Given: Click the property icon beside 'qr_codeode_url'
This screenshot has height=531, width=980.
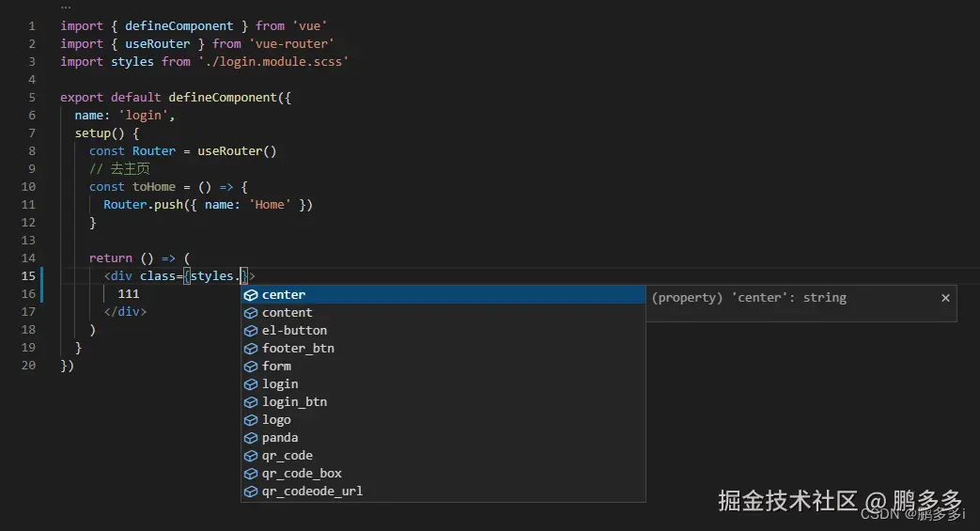Looking at the screenshot, I should click(x=251, y=492).
